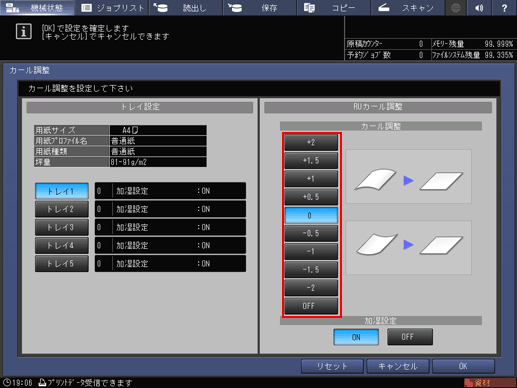Switch to the ジョブリスト tab
Screen dimensions: 517x388
tap(112, 8)
